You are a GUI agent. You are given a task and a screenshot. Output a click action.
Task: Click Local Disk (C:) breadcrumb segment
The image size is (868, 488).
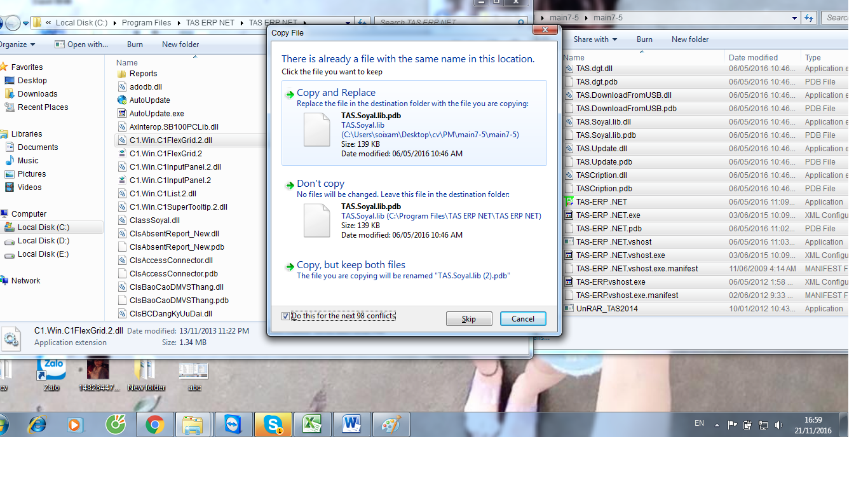coord(81,23)
